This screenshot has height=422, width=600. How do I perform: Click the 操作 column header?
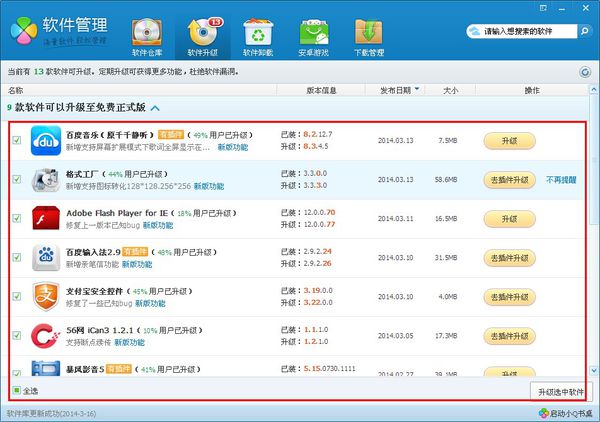pos(532,90)
